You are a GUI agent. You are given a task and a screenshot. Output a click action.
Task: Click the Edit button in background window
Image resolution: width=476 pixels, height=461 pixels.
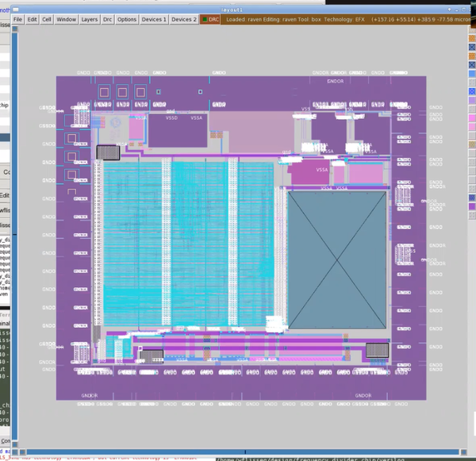coord(5,195)
